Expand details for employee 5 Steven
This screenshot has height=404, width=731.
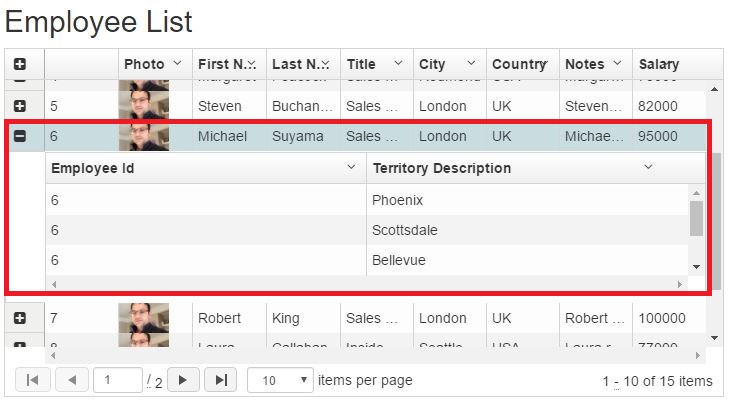20,105
